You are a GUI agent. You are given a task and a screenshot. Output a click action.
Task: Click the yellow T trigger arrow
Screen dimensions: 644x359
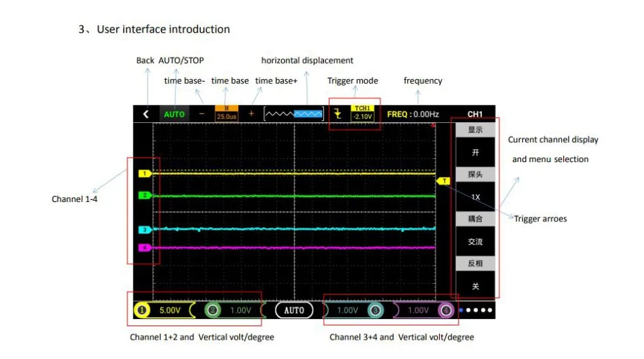(x=443, y=181)
